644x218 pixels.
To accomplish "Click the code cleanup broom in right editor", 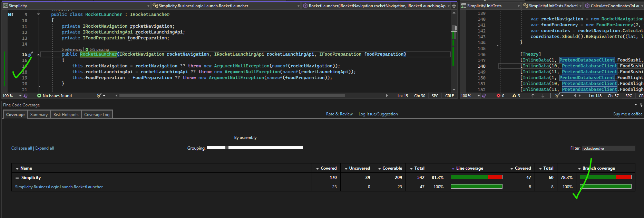I will point(557,96).
